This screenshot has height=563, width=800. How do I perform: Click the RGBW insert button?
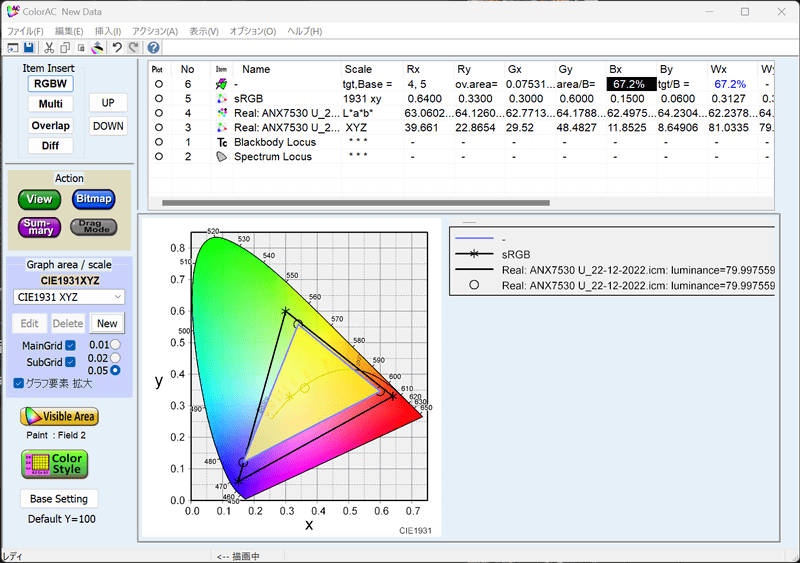pos(50,84)
